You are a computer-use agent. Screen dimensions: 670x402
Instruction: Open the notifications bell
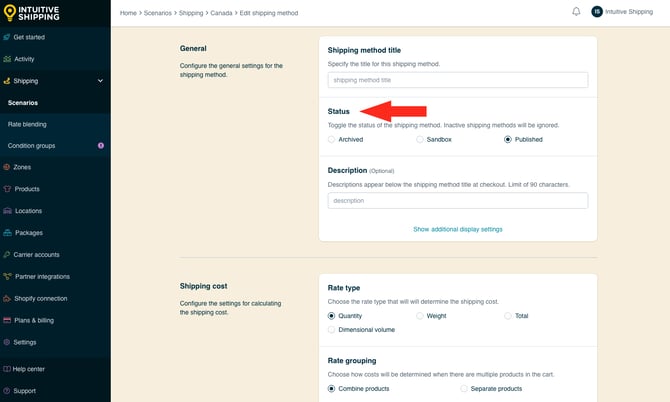tap(576, 12)
